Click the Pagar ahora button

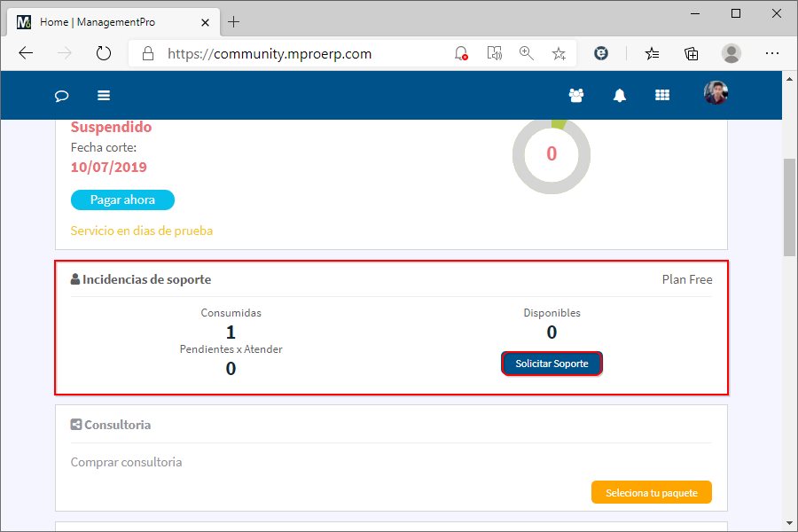122,199
